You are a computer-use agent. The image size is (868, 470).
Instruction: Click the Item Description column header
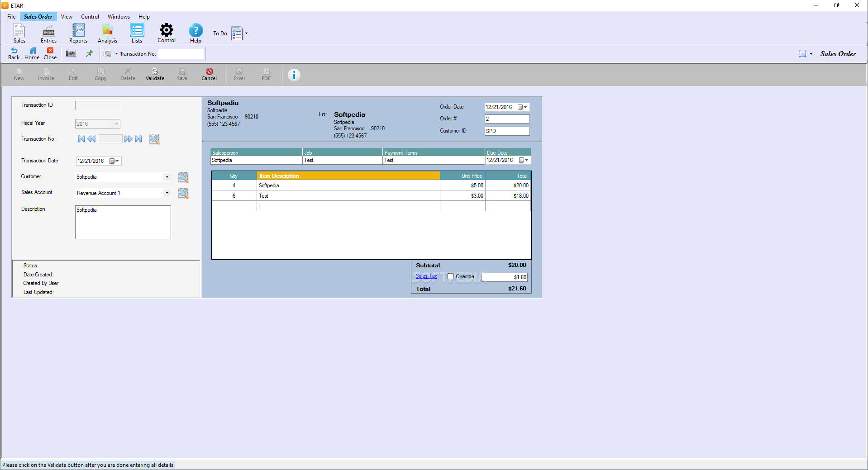[x=348, y=176]
